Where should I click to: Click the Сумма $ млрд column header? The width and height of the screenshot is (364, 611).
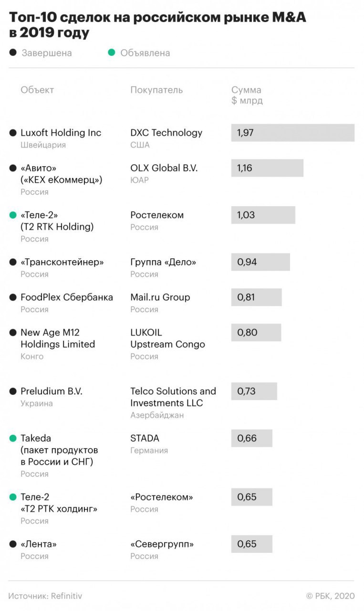coord(247,95)
